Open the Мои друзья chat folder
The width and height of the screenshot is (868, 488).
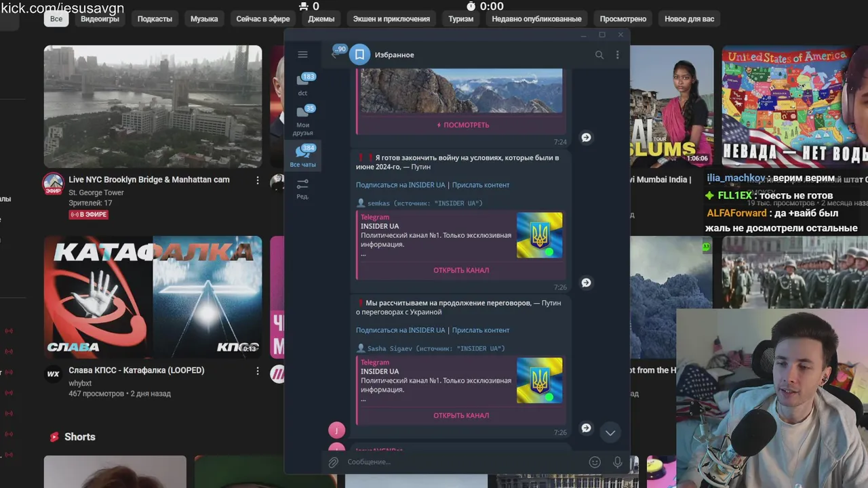coord(303,121)
